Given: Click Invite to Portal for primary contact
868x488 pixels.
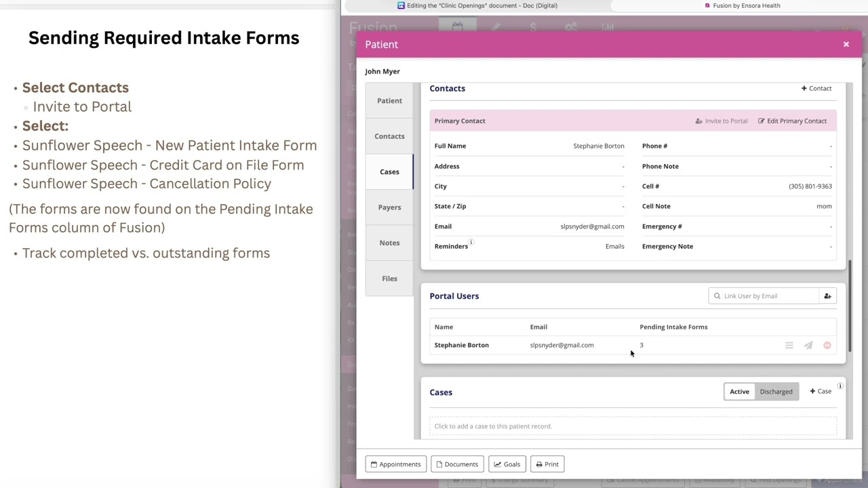Looking at the screenshot, I should coord(722,121).
